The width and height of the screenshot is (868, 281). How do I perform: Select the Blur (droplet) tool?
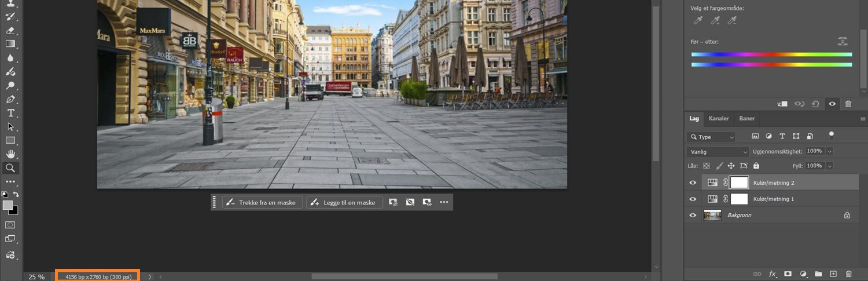coord(10,58)
